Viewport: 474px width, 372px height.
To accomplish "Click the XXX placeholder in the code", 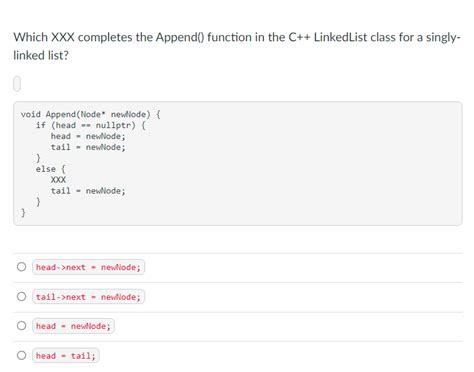I will pos(58,180).
